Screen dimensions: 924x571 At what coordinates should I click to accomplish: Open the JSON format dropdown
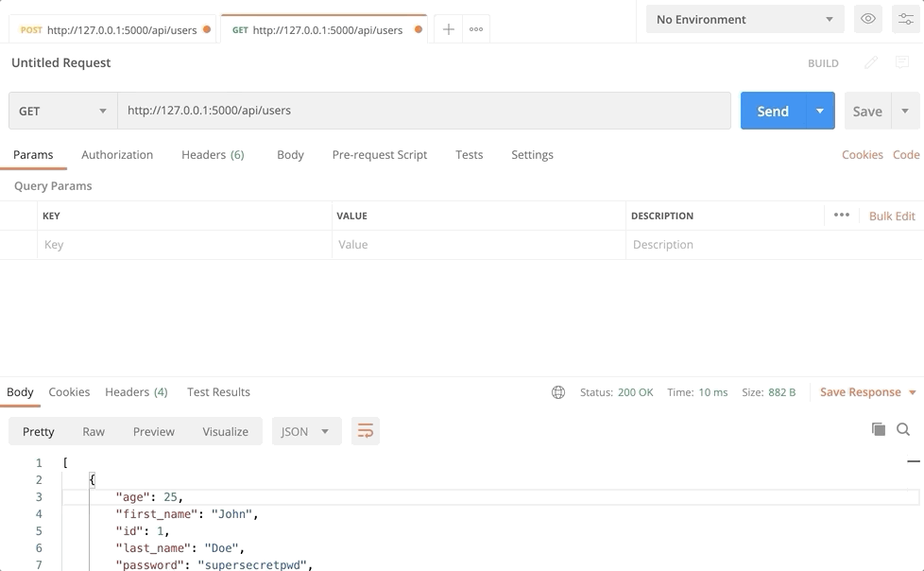(x=306, y=431)
